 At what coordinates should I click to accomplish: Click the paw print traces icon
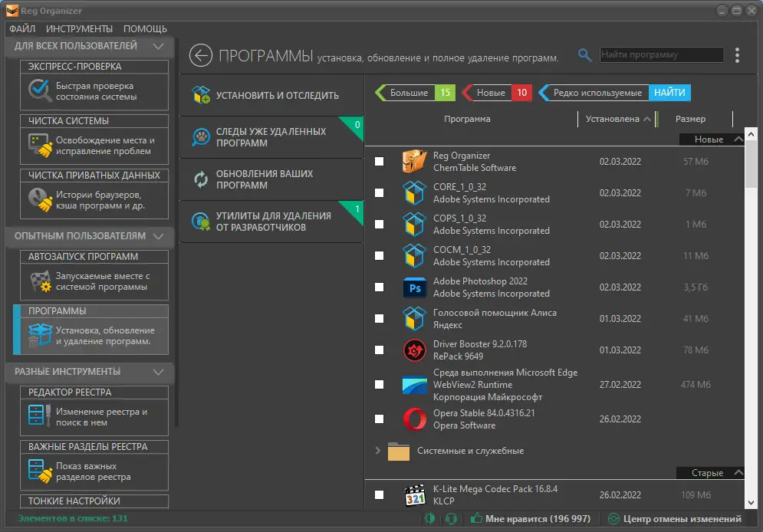pyautogui.click(x=200, y=137)
